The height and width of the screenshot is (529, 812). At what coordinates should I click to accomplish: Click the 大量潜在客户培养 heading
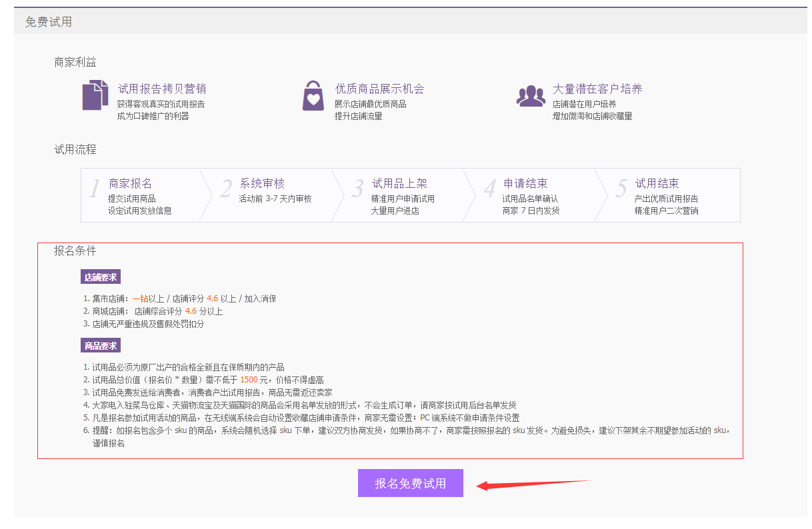[597, 89]
